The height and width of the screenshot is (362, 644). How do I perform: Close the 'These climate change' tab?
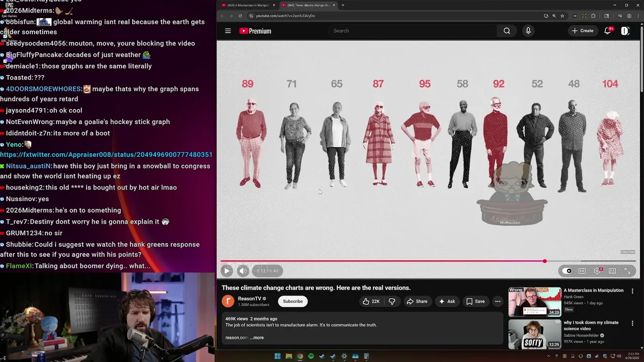pos(334,5)
